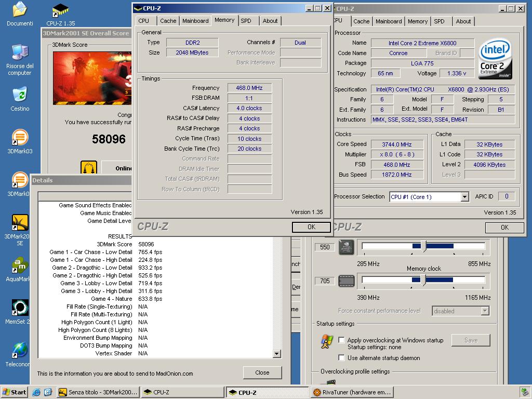
Task: Open the Mainboard tab in the right CPU-Z window
Action: [389, 21]
